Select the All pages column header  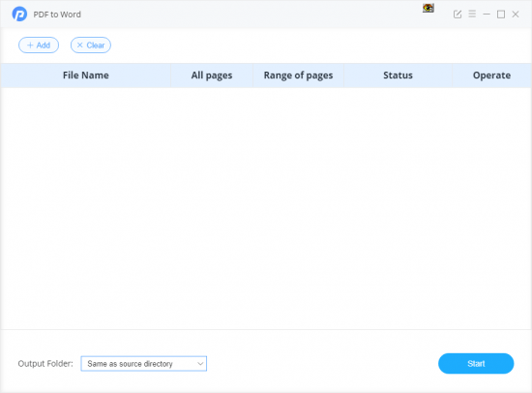point(212,76)
